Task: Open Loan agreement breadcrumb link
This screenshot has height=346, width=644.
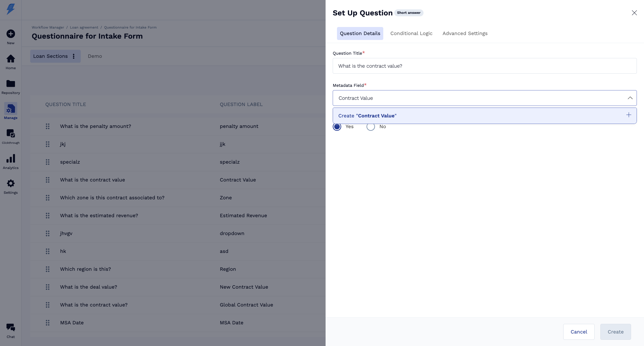Action: (x=84, y=27)
